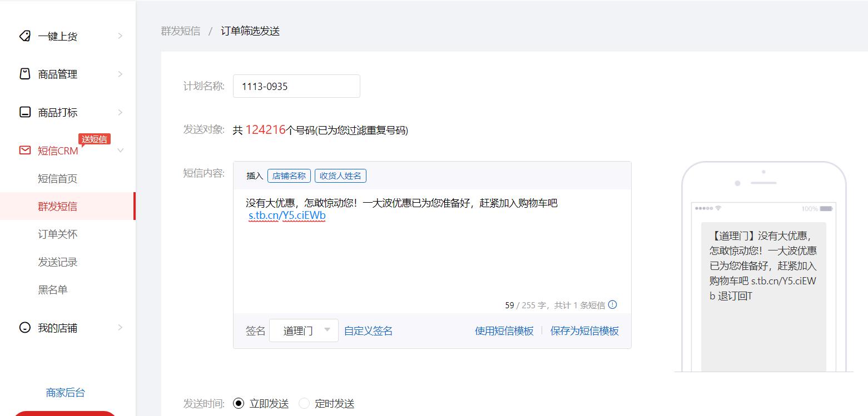Switch to the 发送记录 menu item

click(57, 262)
